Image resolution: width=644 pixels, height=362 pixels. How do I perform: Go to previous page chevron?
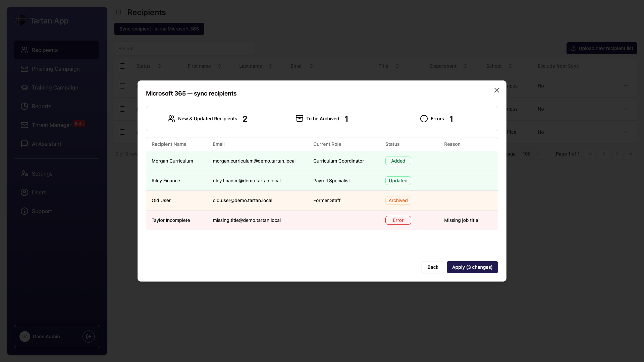click(604, 154)
